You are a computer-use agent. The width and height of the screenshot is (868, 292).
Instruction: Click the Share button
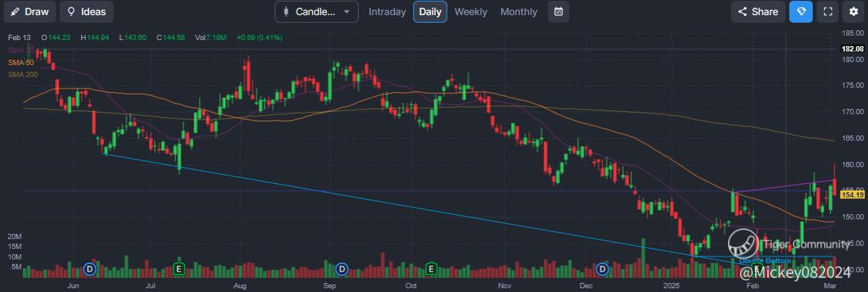pos(758,11)
